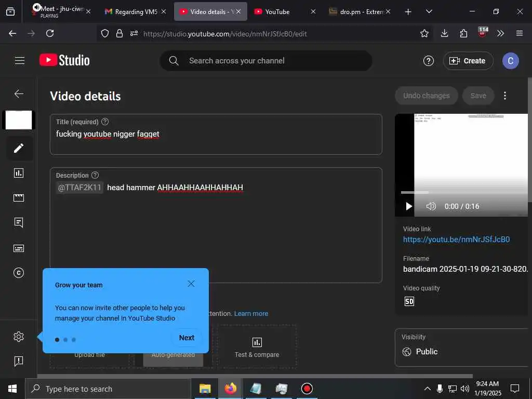This screenshot has height=399, width=532.
Task: Click Next in Grow your team popup
Action: pos(187,338)
